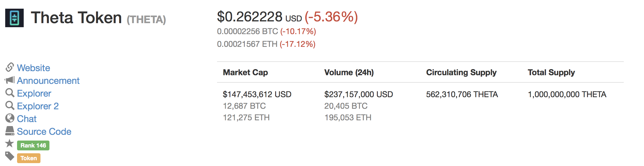
Task: Click the green Rank 146 badge
Action: (33, 145)
